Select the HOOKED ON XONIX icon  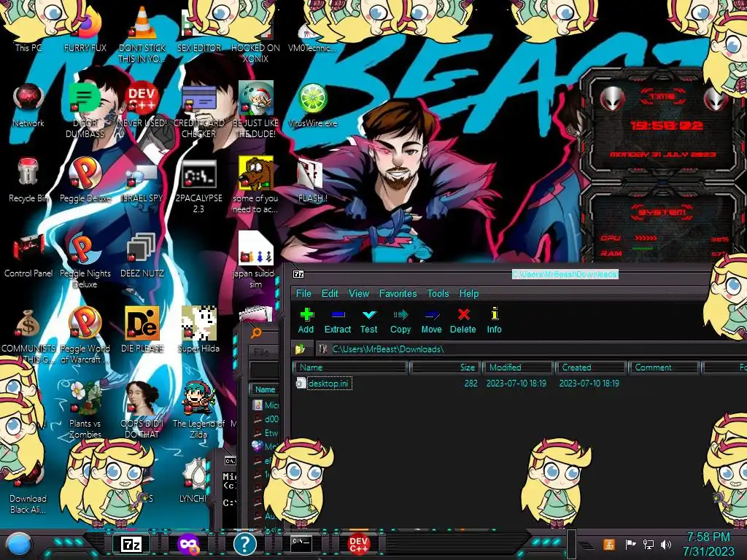pos(256,34)
